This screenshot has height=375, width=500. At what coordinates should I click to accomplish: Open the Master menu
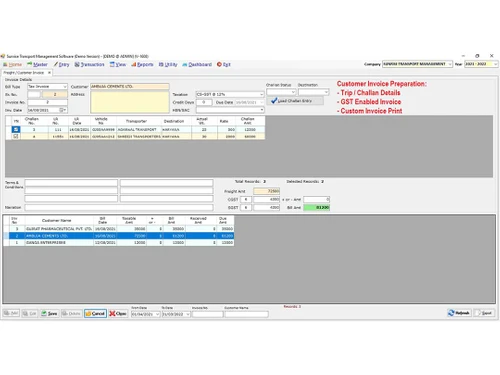click(x=37, y=64)
